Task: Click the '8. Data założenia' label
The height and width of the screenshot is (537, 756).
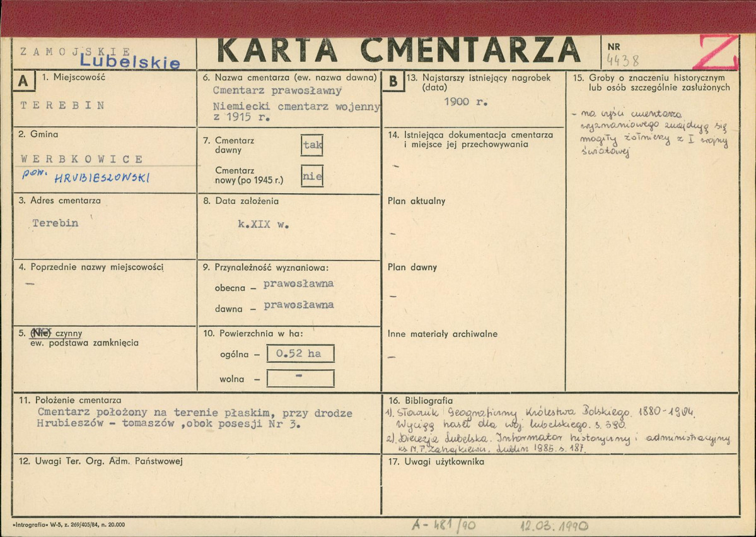Action: (x=241, y=201)
